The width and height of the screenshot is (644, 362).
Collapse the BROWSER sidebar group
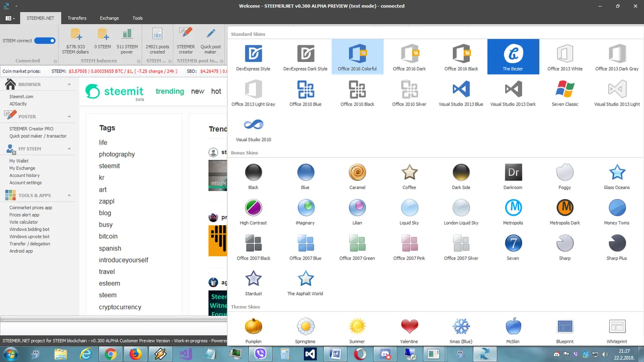coord(69,84)
